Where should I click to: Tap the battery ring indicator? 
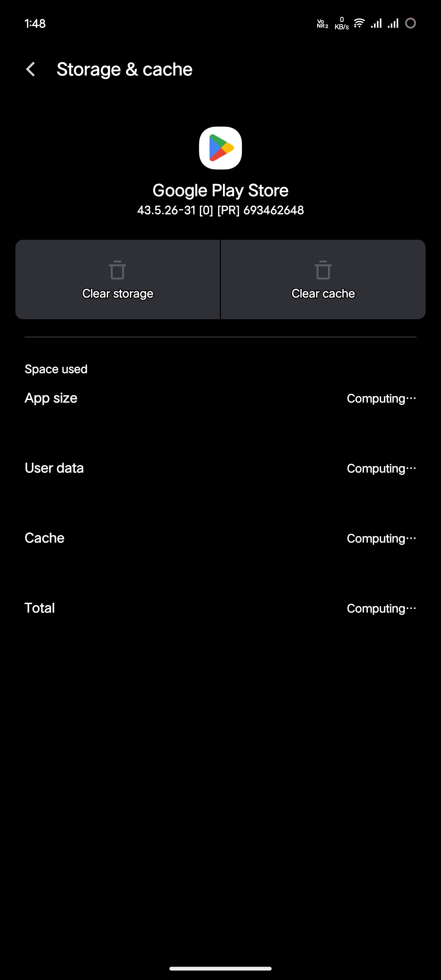click(x=410, y=23)
